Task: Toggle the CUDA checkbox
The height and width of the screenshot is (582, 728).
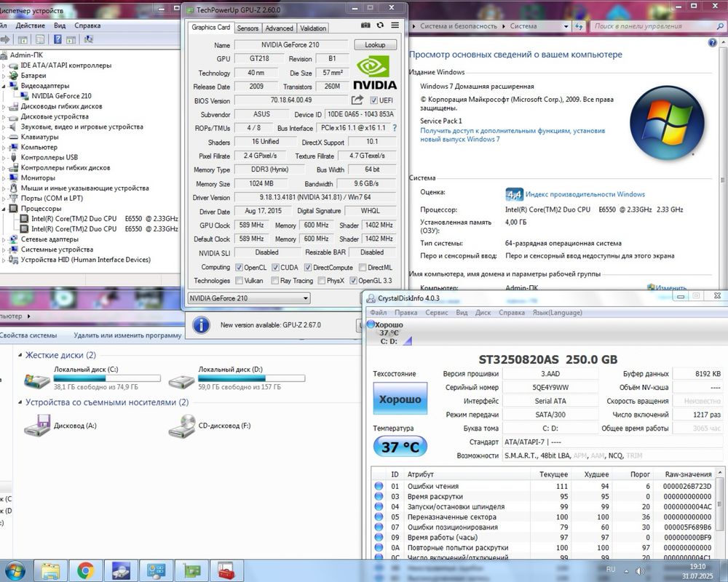Action: tap(275, 267)
